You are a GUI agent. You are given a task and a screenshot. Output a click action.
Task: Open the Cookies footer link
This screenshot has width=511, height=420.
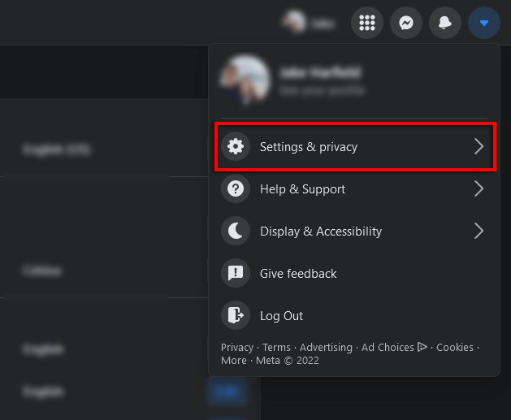[455, 347]
